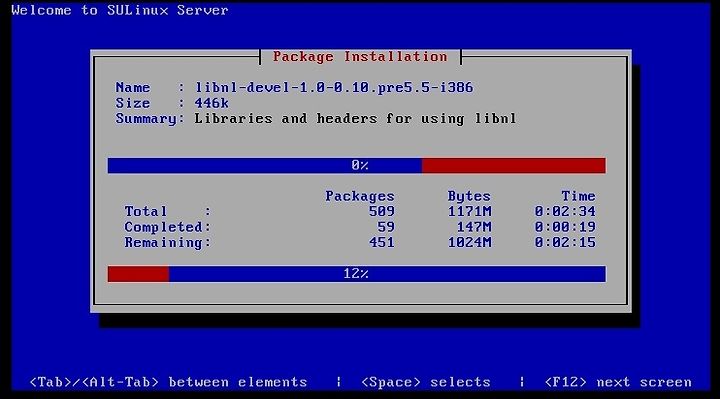This screenshot has width=720, height=399.
Task: Click completed bytes value 147M
Action: [474, 227]
